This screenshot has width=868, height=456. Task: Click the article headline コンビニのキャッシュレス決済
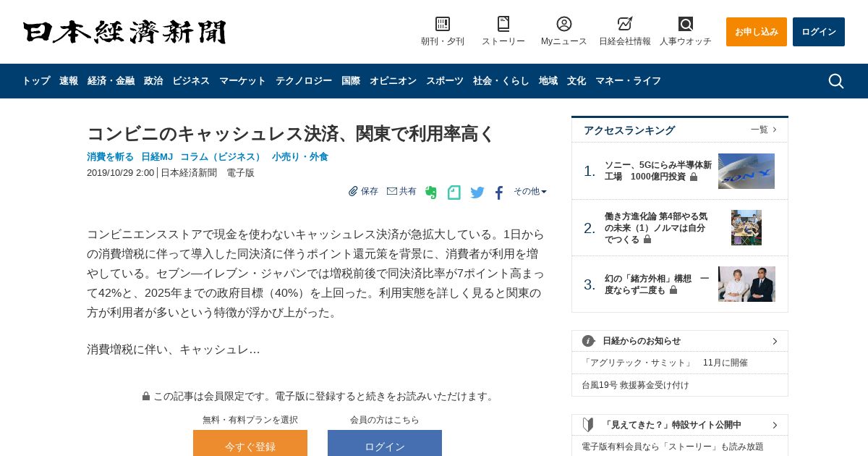pos(291,133)
